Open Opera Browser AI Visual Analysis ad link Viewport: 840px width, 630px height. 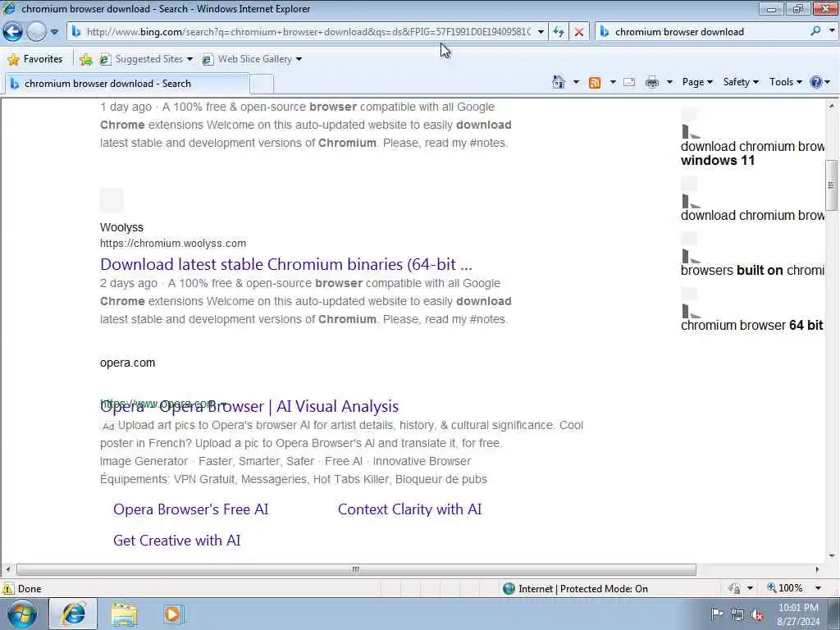(x=249, y=406)
